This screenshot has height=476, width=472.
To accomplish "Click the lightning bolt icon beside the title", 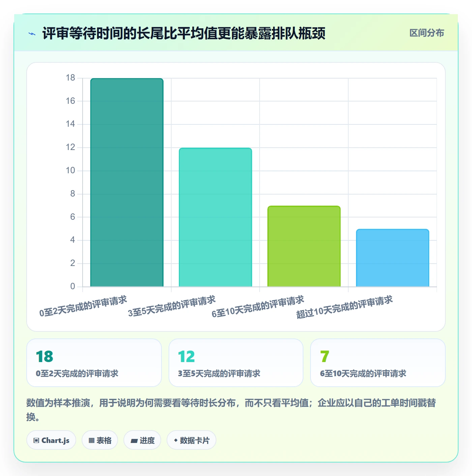I will pos(32,34).
